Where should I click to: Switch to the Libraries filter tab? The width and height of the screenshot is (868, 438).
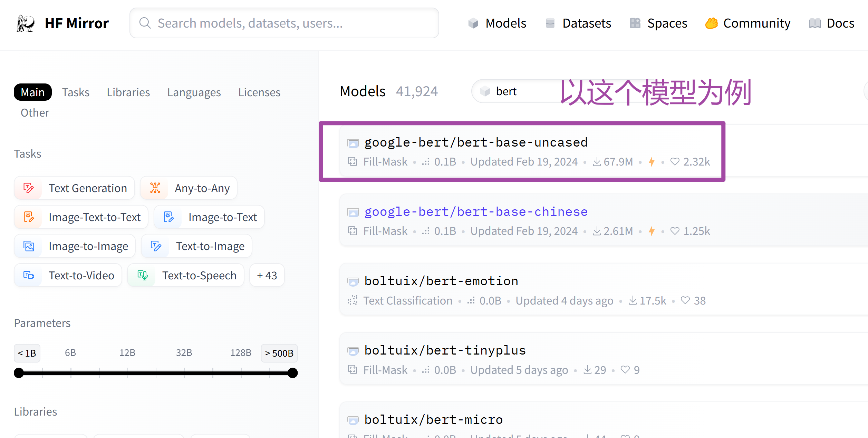(128, 92)
